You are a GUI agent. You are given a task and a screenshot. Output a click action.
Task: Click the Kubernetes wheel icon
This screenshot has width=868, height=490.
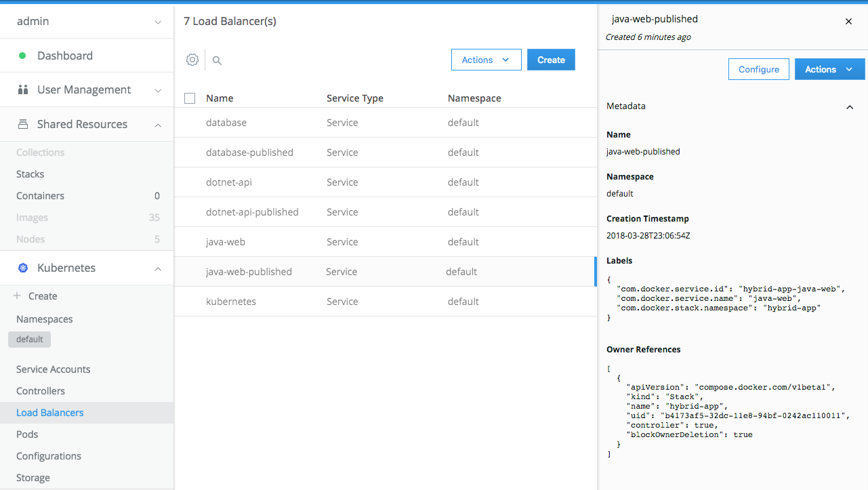23,268
